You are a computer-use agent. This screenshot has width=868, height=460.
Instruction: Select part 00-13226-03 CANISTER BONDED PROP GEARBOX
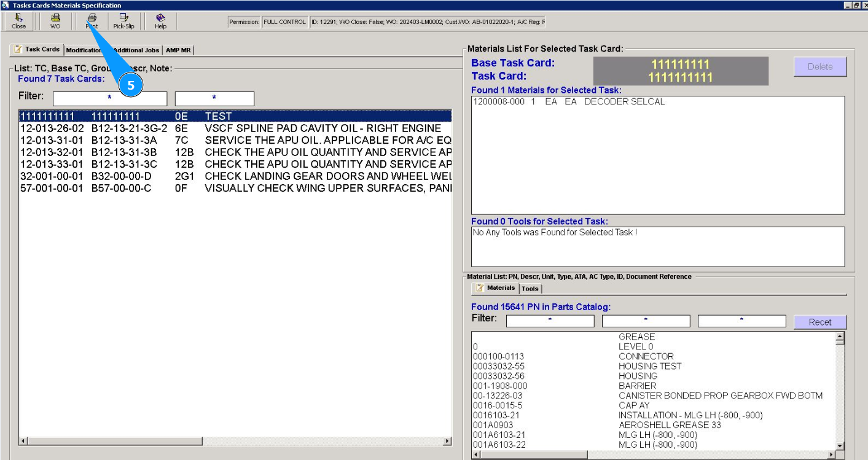654,396
